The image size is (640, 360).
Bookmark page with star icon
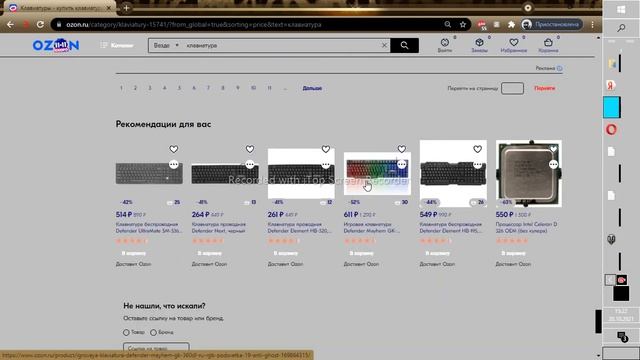(462, 24)
